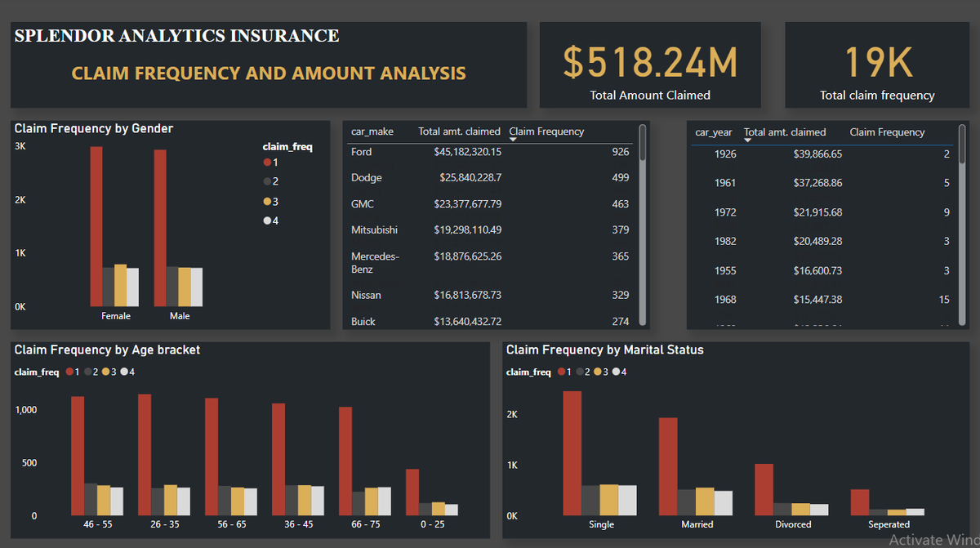This screenshot has width=980, height=548.
Task: Click the 926 claim frequency value
Action: point(621,152)
